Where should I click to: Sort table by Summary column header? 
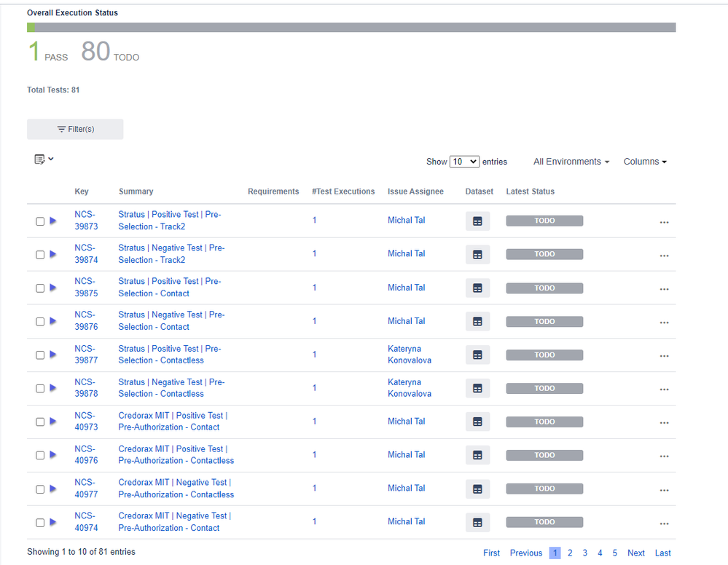[x=136, y=191]
